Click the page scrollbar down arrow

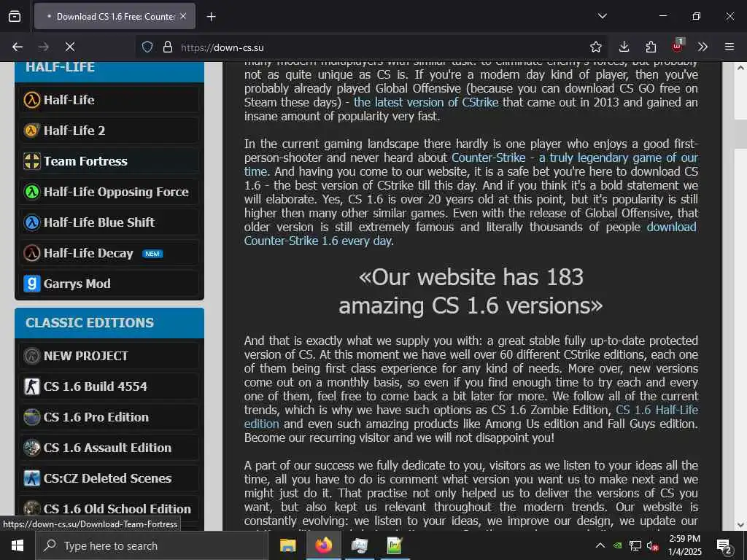click(x=740, y=525)
